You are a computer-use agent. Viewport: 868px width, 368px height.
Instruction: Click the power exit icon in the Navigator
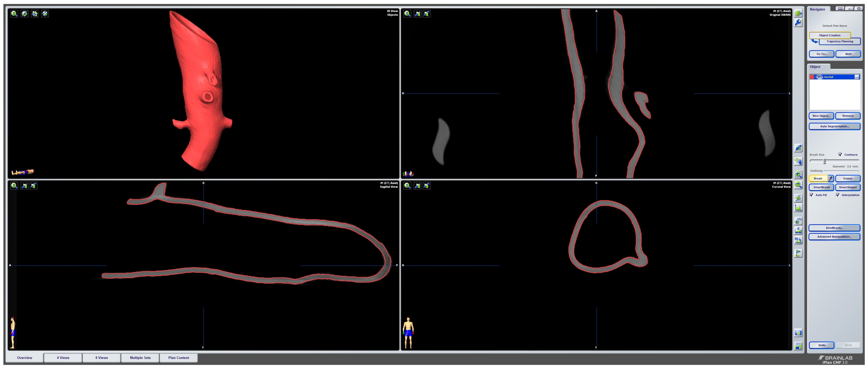click(858, 9)
